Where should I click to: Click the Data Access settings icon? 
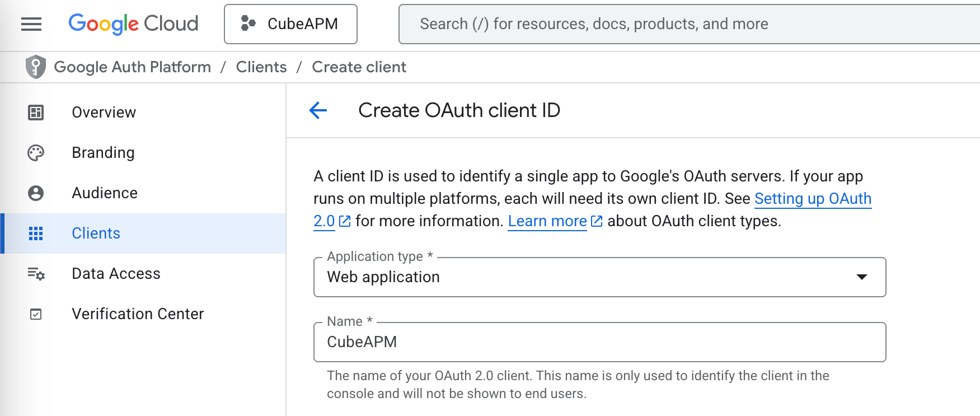pyautogui.click(x=36, y=274)
